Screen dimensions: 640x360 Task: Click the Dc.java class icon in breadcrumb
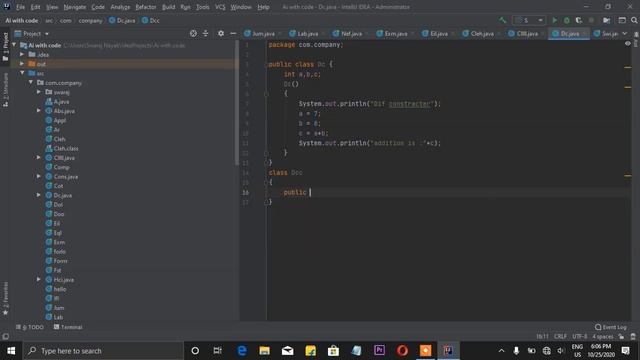point(112,20)
